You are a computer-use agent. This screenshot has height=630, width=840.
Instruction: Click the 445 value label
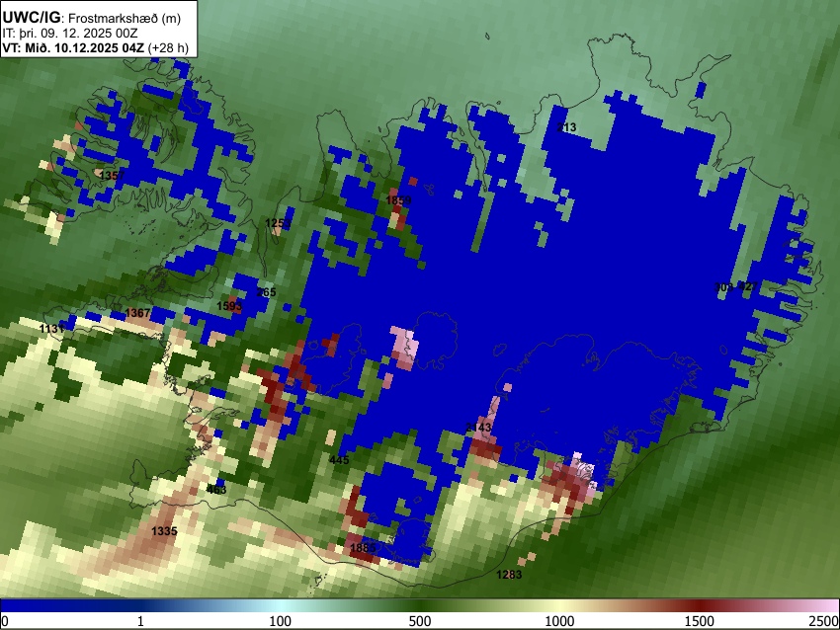click(339, 460)
